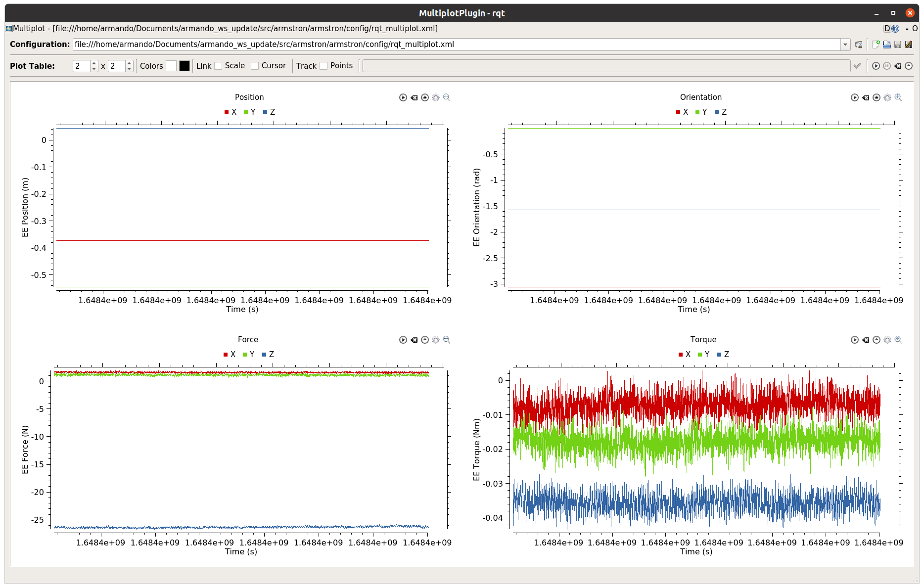The height and width of the screenshot is (588, 924).
Task: Export the Force plot
Action: tap(425, 340)
